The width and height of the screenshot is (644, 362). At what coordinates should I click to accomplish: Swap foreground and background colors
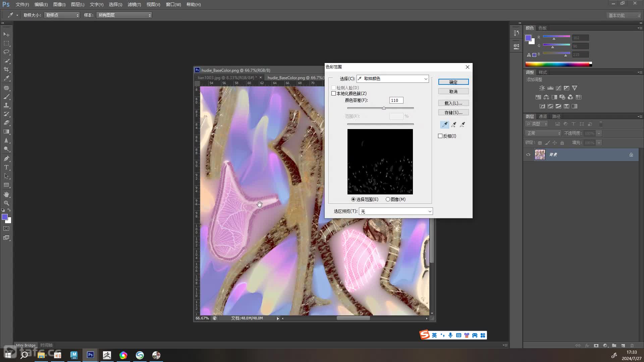9,210
